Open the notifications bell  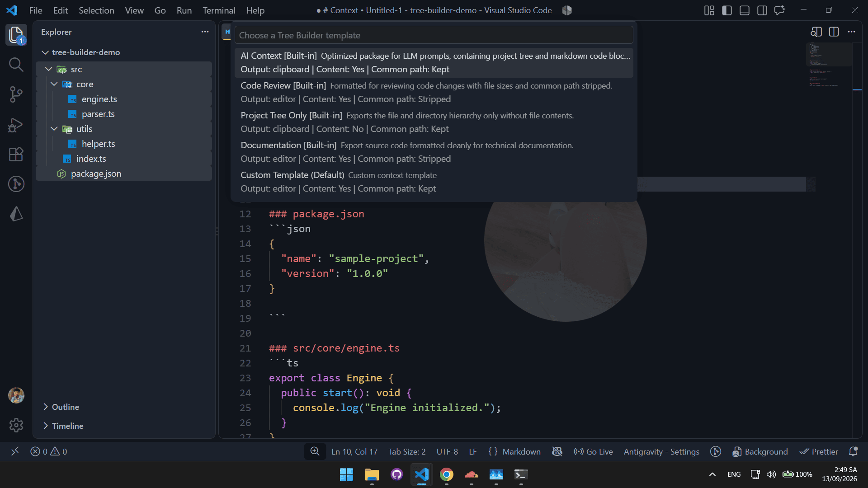[854, 451]
